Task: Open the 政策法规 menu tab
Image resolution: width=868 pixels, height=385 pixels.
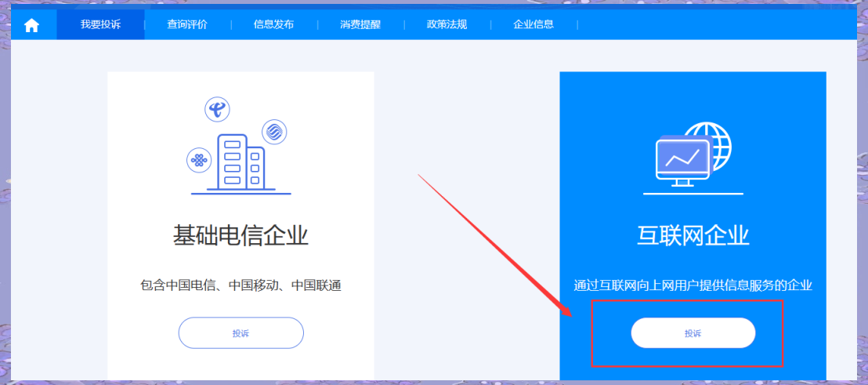Action: (x=447, y=24)
